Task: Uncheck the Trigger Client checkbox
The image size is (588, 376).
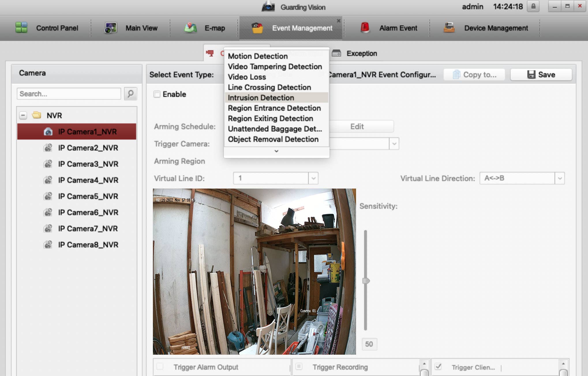Action: pos(438,366)
